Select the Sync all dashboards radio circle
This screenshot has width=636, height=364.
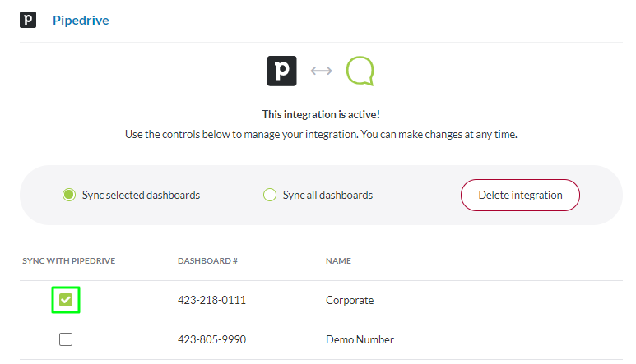click(269, 196)
